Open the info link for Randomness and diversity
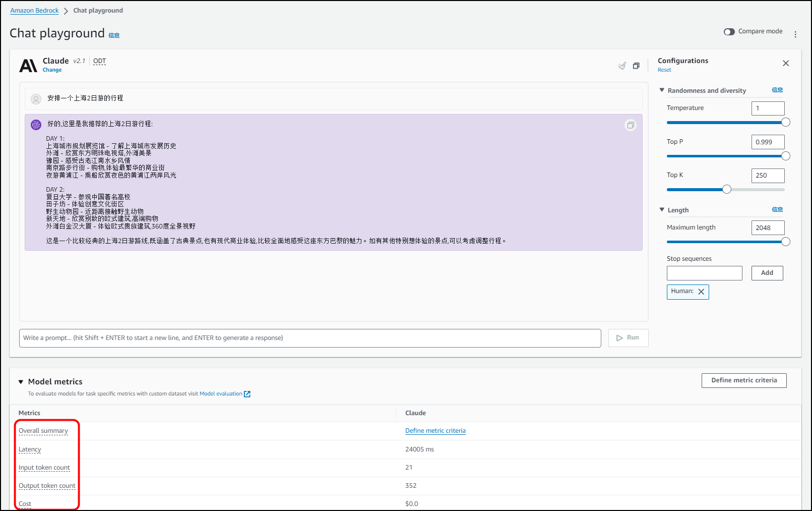This screenshot has height=511, width=812. pyautogui.click(x=777, y=90)
